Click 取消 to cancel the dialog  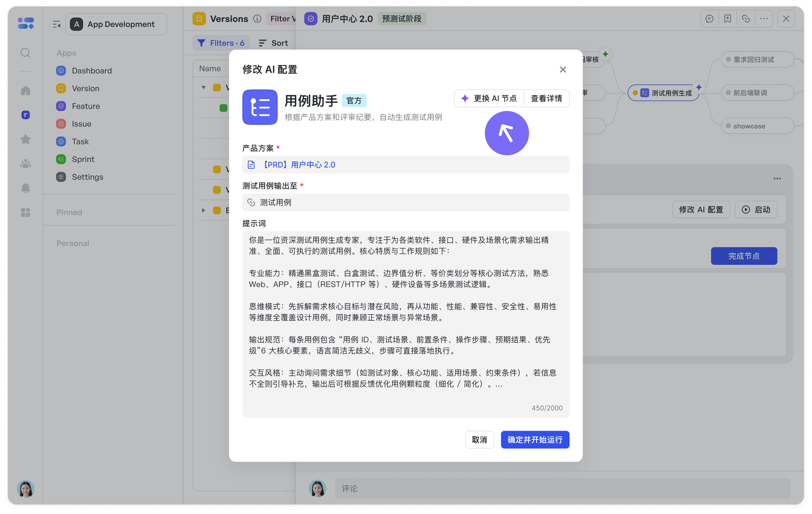coord(480,439)
